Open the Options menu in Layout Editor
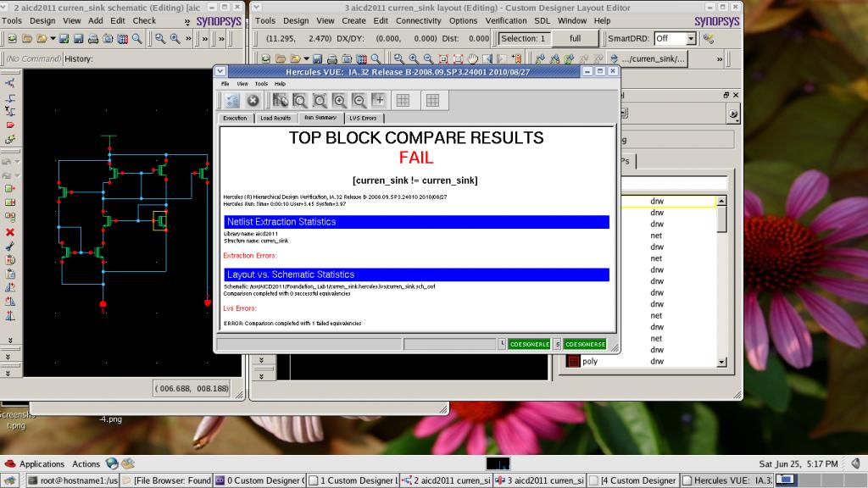This screenshot has width=868, height=488. [x=463, y=20]
